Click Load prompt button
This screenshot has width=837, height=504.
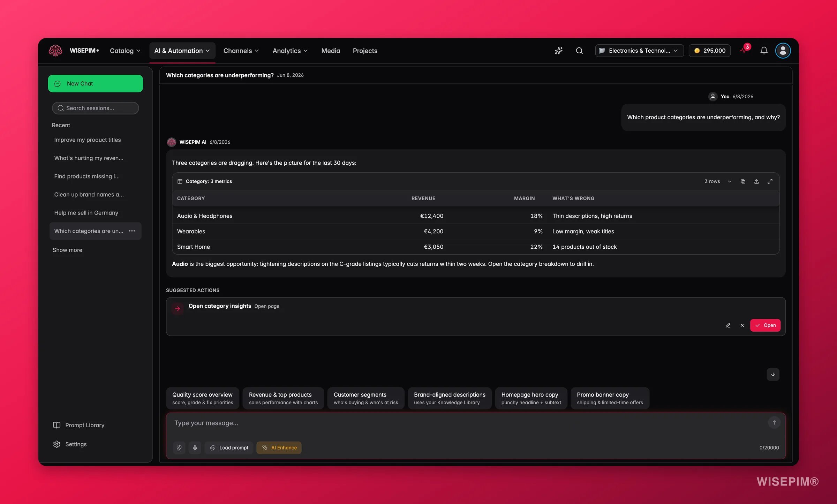coord(229,447)
